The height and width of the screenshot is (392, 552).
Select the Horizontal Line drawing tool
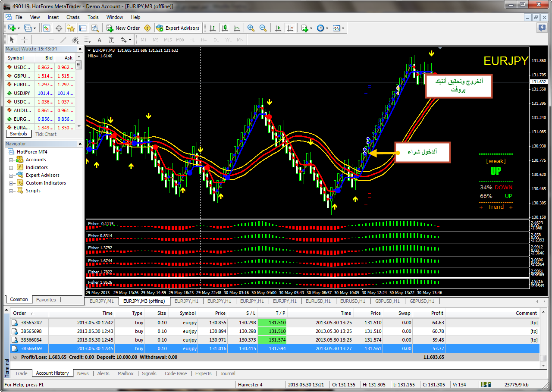[x=51, y=40]
